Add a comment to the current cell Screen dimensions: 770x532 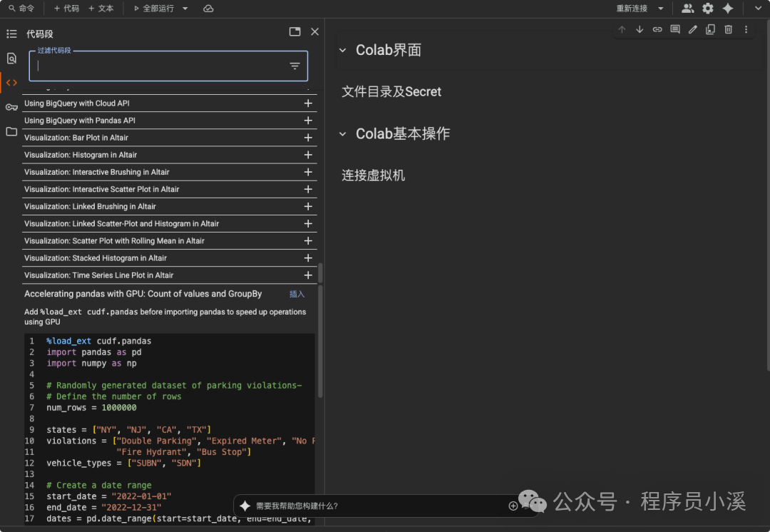coord(674,29)
